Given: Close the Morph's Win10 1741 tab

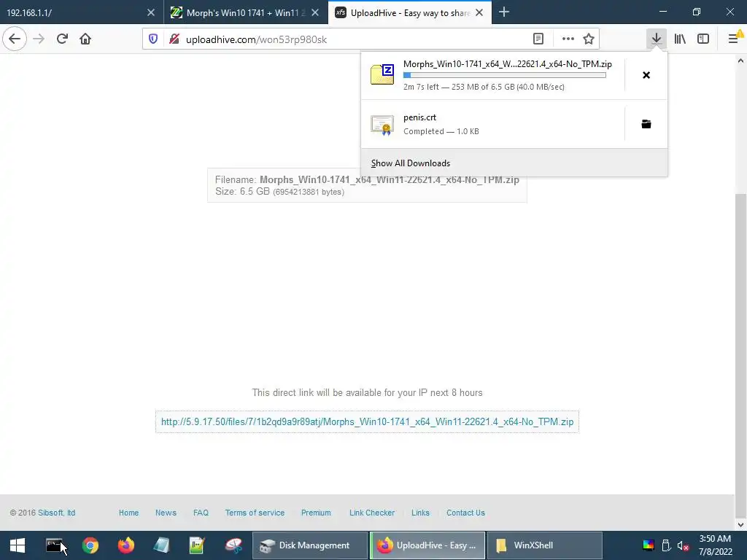Looking at the screenshot, I should click(x=315, y=13).
